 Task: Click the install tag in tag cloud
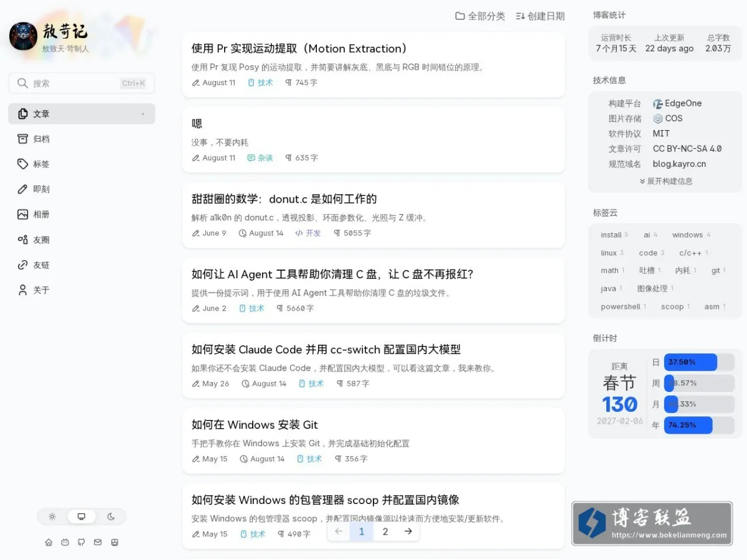click(614, 235)
